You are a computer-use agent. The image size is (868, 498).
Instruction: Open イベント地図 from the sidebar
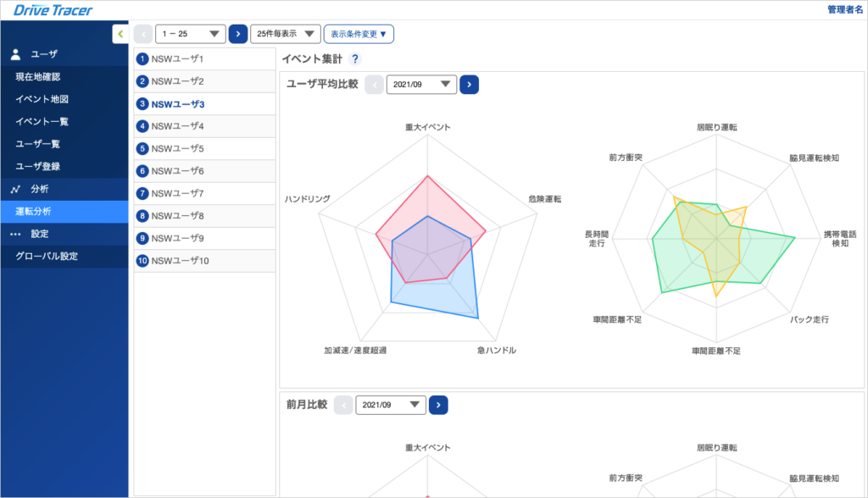pyautogui.click(x=64, y=99)
